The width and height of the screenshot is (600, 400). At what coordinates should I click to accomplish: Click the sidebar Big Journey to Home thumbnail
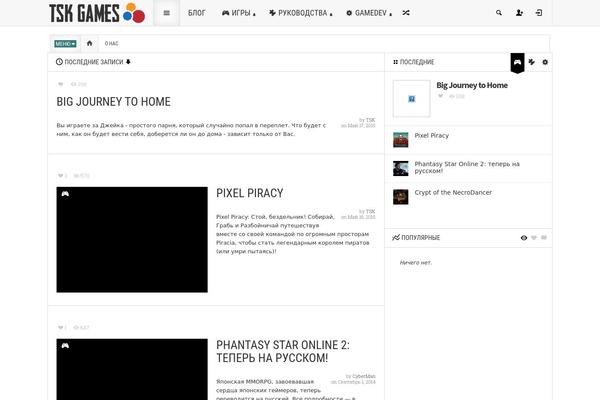tap(412, 99)
